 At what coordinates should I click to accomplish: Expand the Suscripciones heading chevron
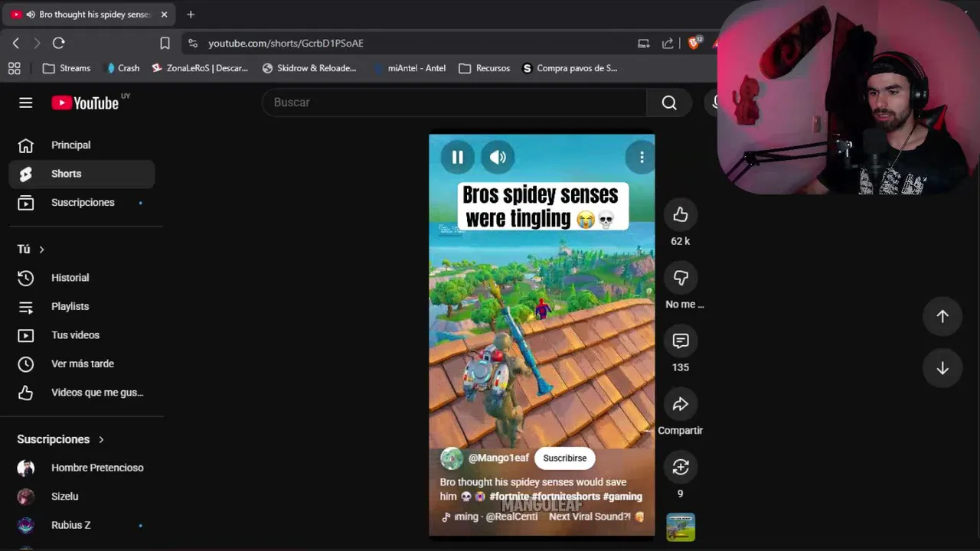click(101, 439)
